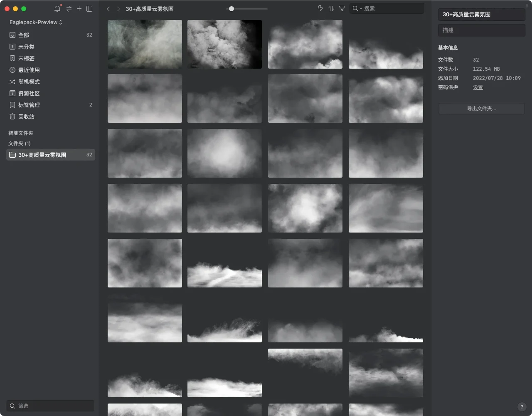Open the search magnifier dropdown
532x416 pixels.
point(357,8)
